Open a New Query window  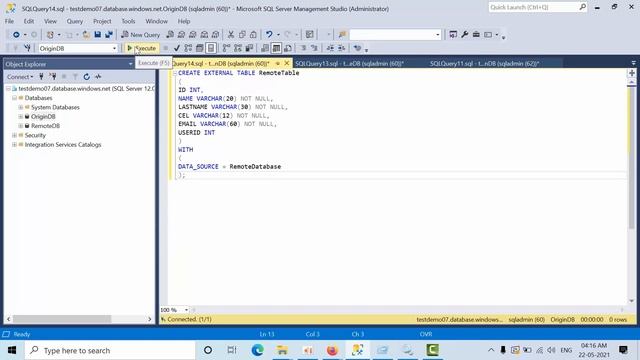click(x=141, y=35)
